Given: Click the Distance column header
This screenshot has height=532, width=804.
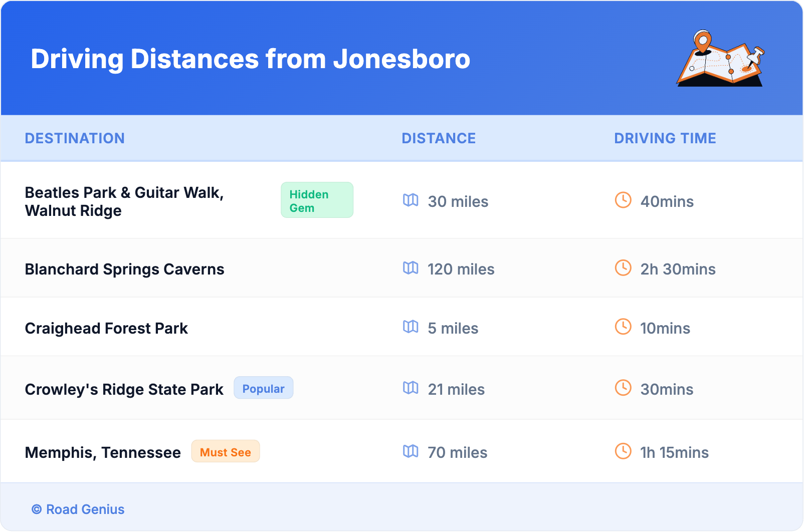Looking at the screenshot, I should pyautogui.click(x=439, y=138).
